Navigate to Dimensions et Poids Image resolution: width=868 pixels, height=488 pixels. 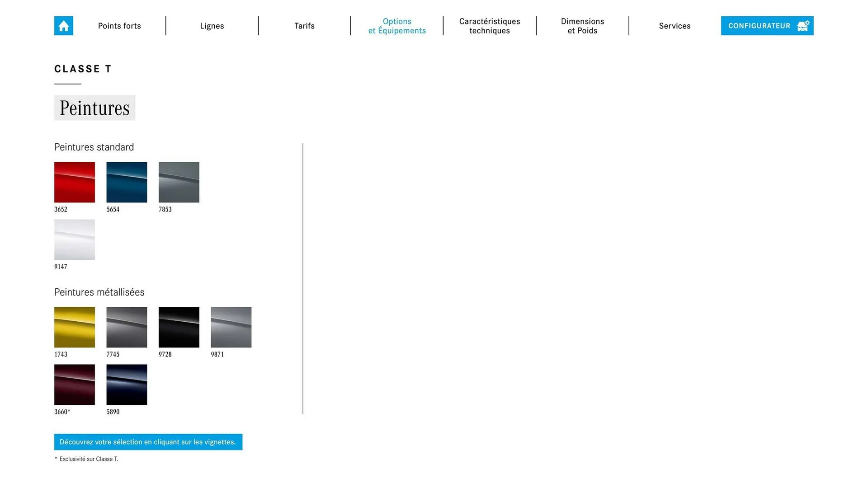point(582,26)
